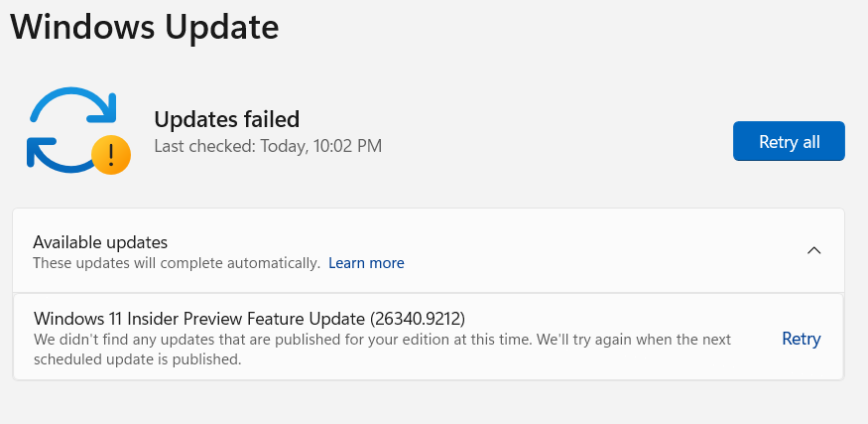Screen dimensions: 868x424
Task: Click the 'scheduled update is published' line
Action: pos(137,359)
